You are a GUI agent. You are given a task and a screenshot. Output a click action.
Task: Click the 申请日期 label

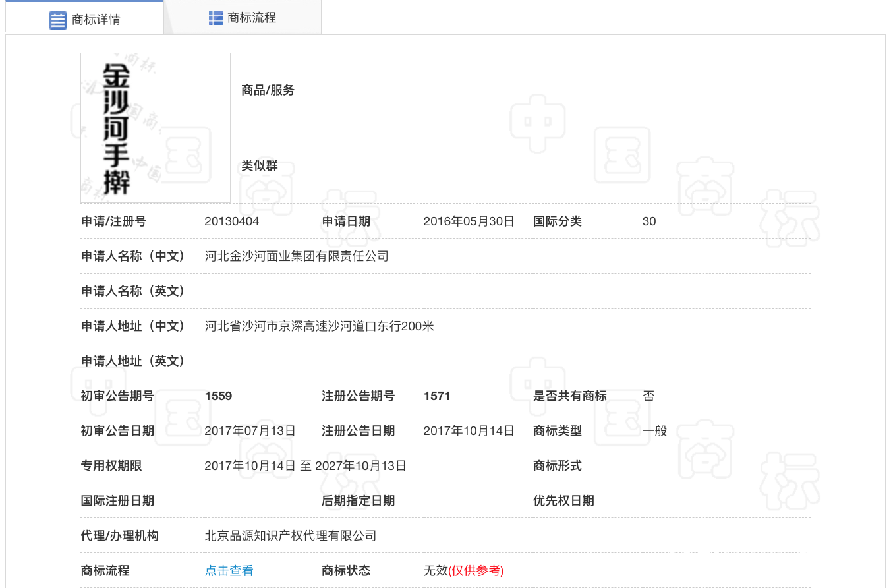point(346,221)
